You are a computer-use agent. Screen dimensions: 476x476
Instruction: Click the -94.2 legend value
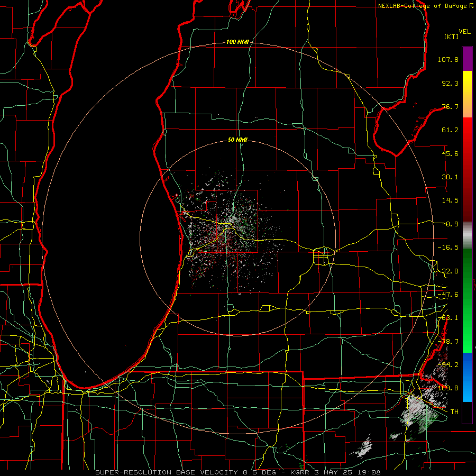point(448,364)
